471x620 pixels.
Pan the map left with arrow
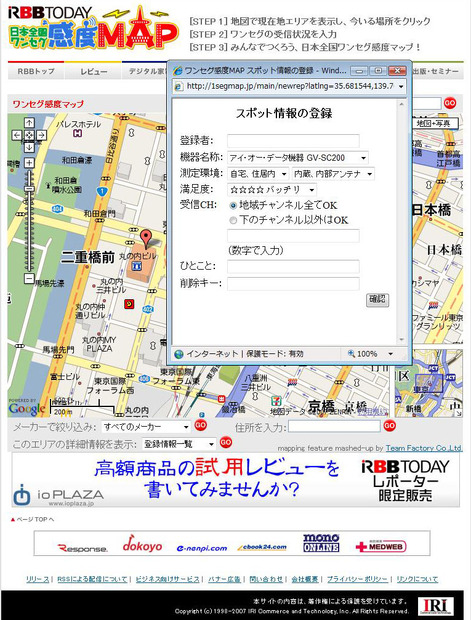(17, 135)
